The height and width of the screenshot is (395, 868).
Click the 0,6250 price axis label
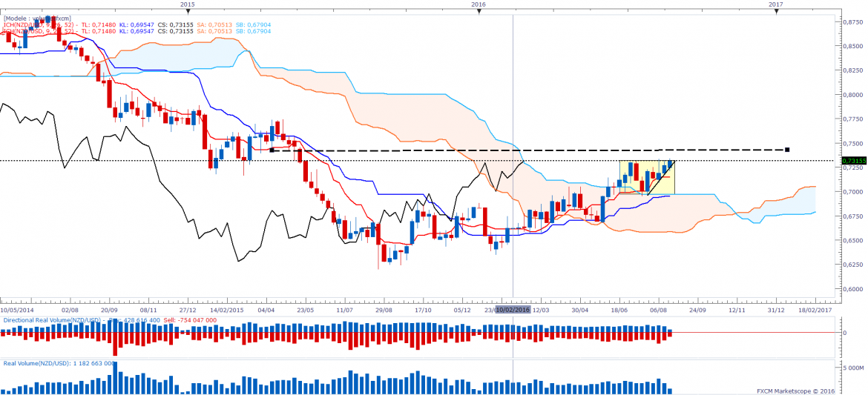click(853, 265)
